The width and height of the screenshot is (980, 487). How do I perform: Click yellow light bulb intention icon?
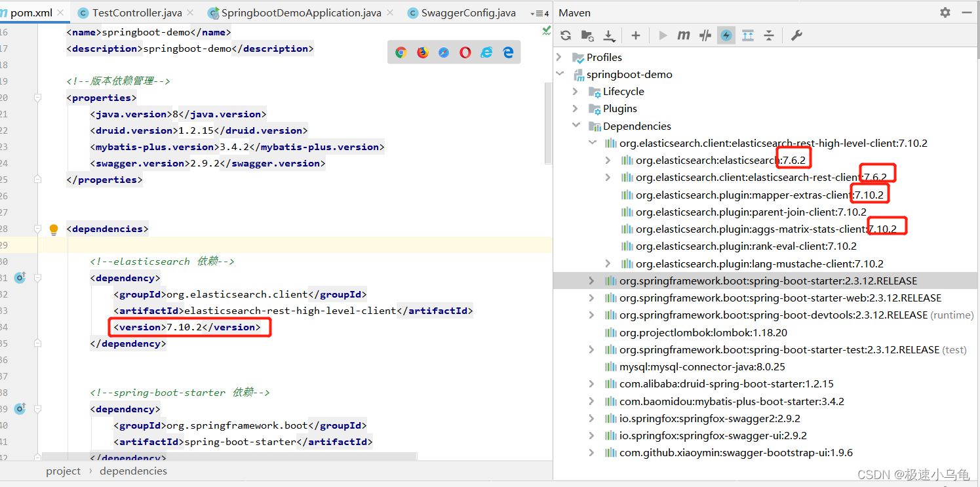[x=54, y=229]
